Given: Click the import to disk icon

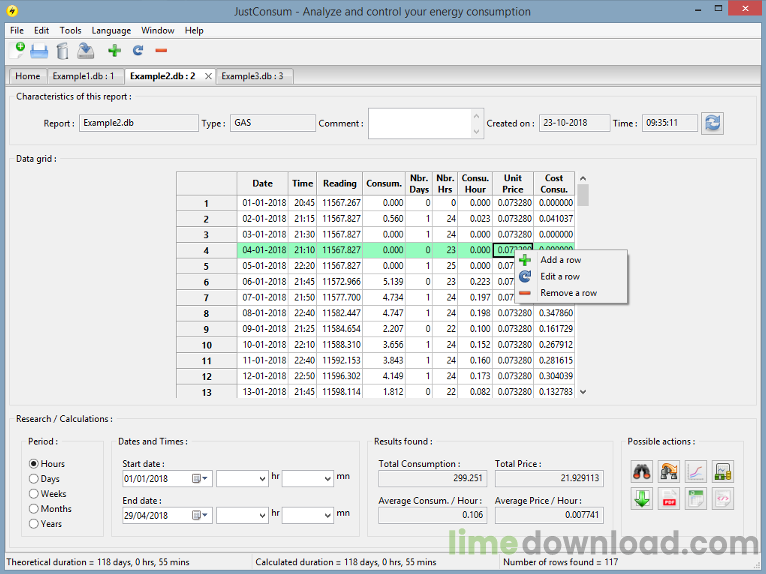Looking at the screenshot, I should click(x=85, y=51).
